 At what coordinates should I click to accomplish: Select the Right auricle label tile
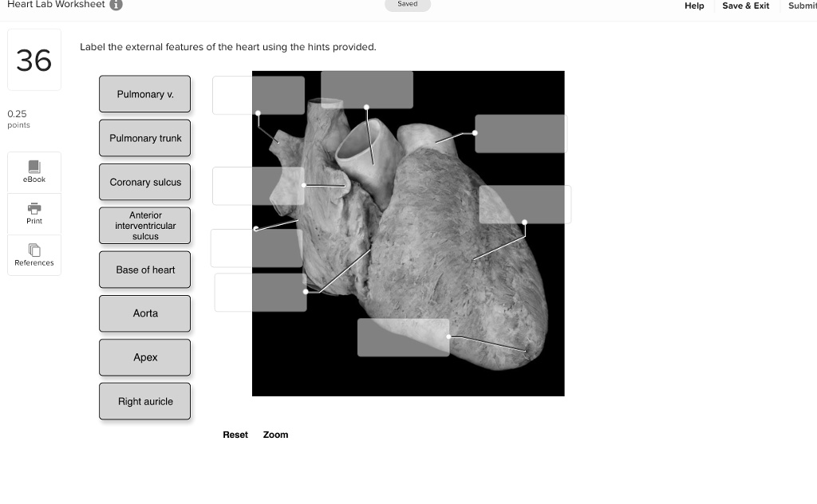(144, 401)
